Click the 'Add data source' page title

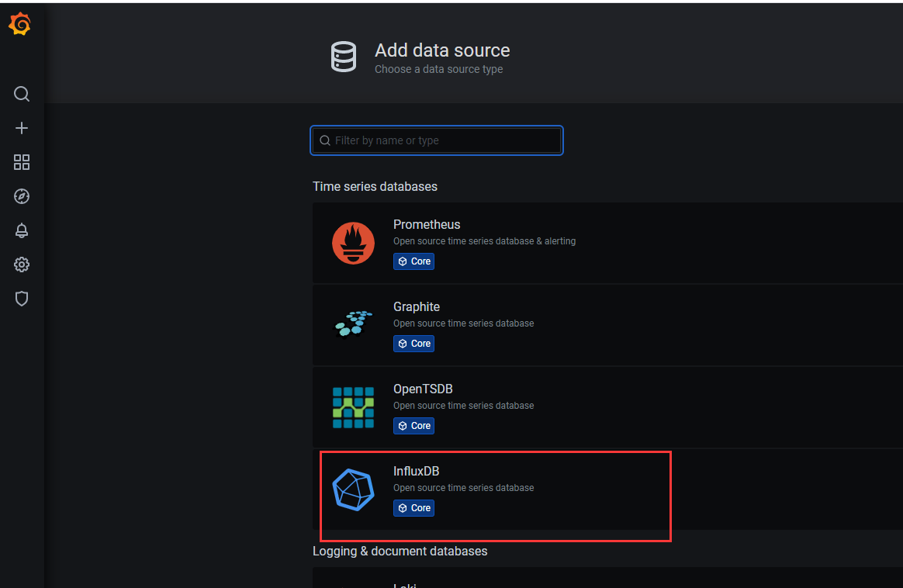pyautogui.click(x=442, y=50)
